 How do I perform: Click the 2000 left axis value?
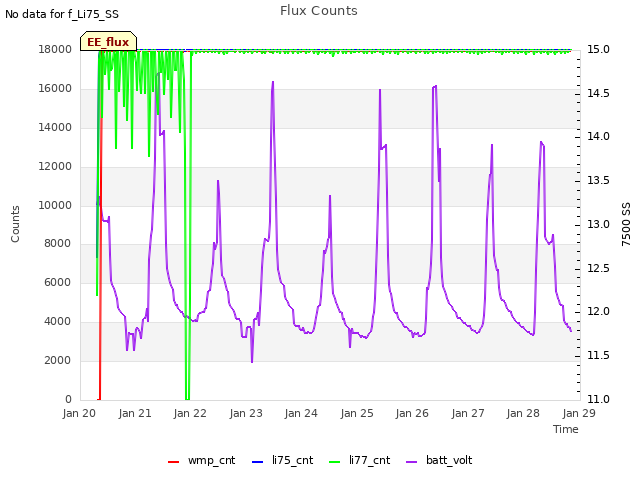pyautogui.click(x=58, y=360)
